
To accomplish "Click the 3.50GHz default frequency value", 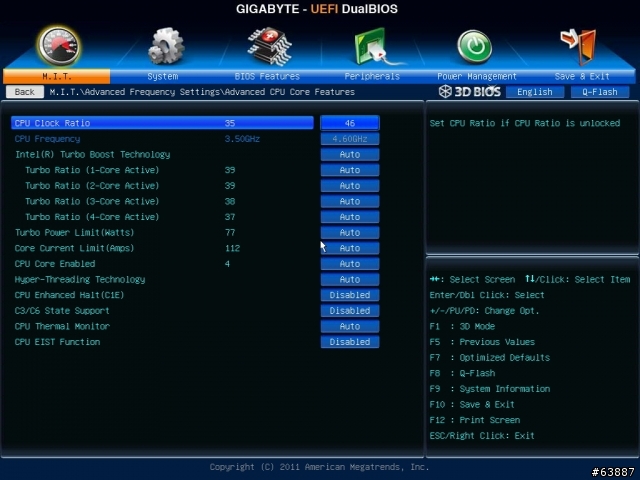I will pos(242,139).
